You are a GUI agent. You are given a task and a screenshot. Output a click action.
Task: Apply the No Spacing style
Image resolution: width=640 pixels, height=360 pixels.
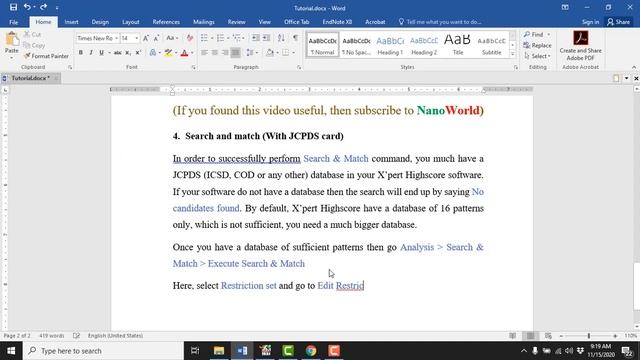[x=356, y=45]
